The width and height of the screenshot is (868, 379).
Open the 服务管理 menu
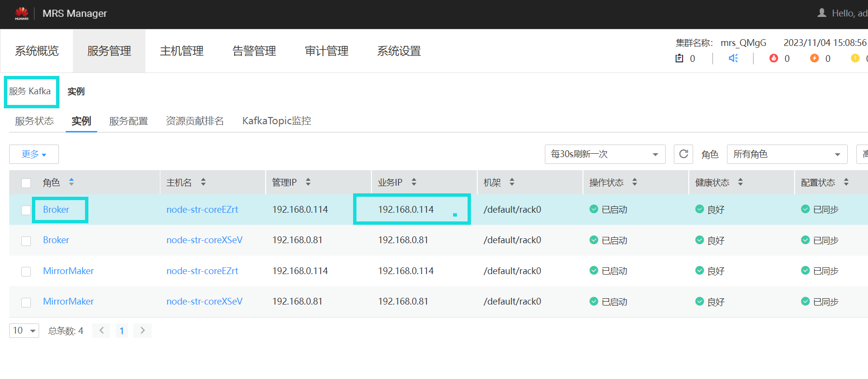pyautogui.click(x=109, y=51)
